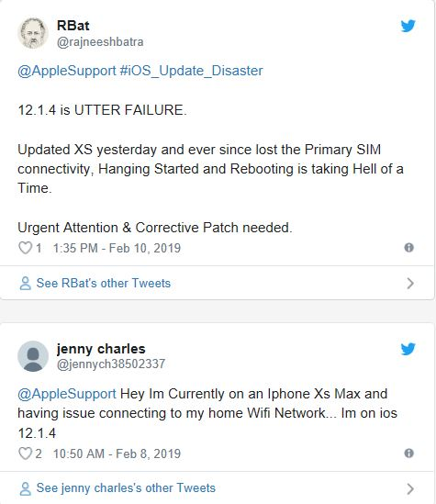
Task: Open the See RBat's other Tweets link
Action: point(104,283)
